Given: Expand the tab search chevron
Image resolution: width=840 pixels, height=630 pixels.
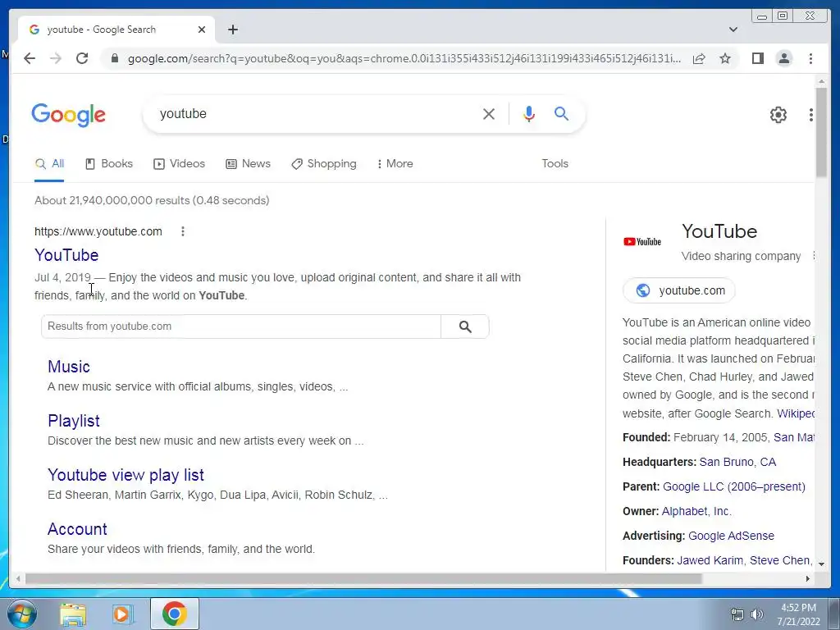Looking at the screenshot, I should 733,30.
